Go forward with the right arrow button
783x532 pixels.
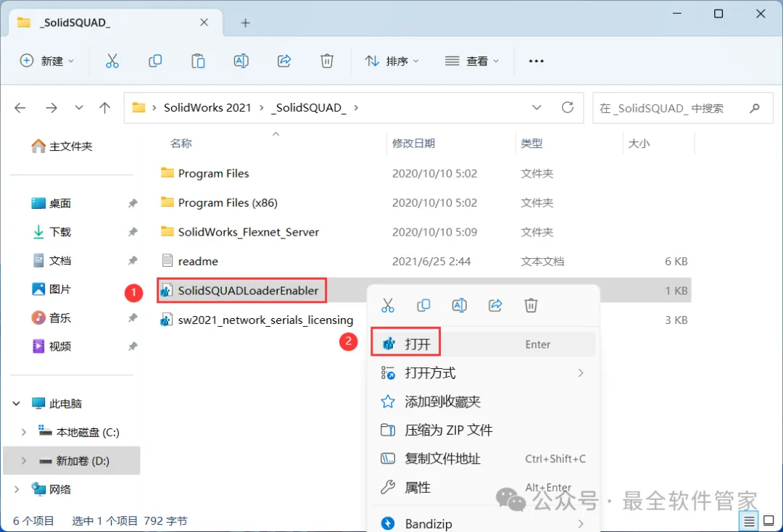[51, 108]
